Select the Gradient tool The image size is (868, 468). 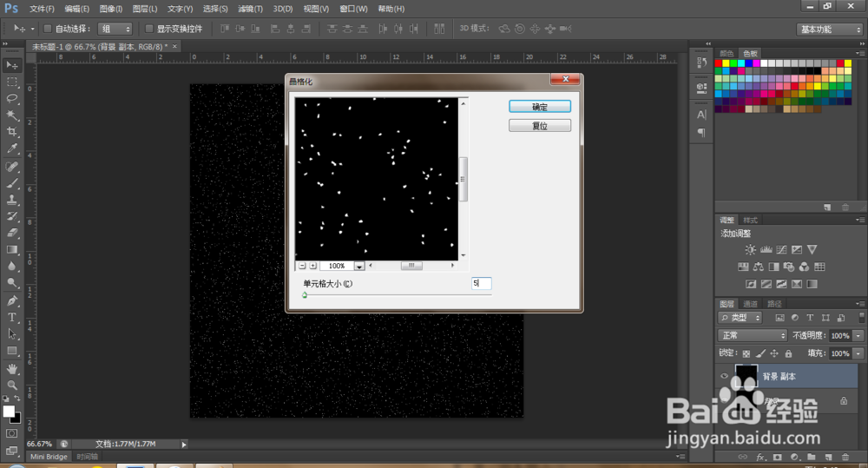click(11, 250)
